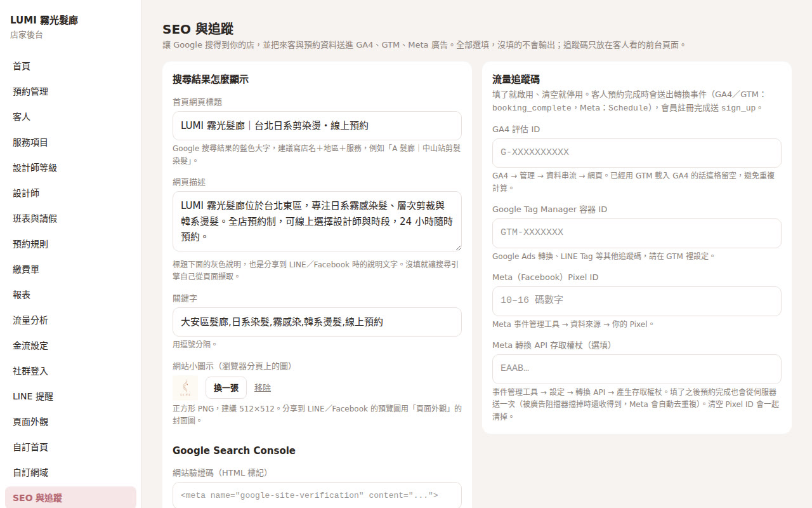Screen dimensions: 812x508
Task: Open 社群登入 settings
Action: point(70,371)
